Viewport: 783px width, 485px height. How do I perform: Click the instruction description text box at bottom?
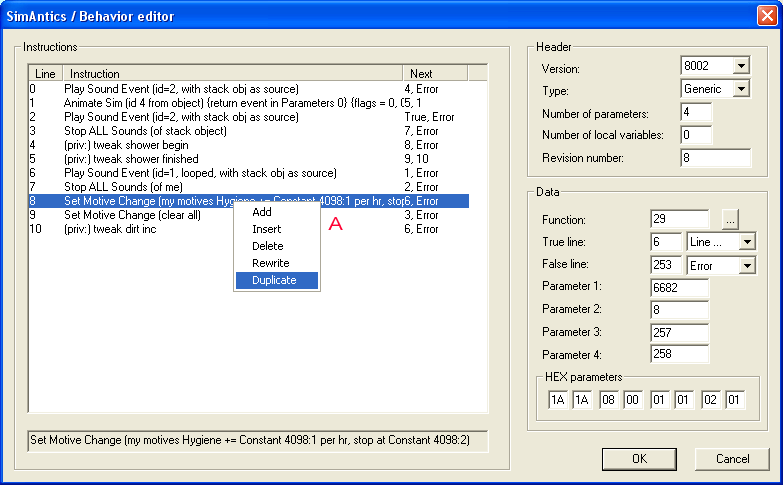(x=258, y=441)
